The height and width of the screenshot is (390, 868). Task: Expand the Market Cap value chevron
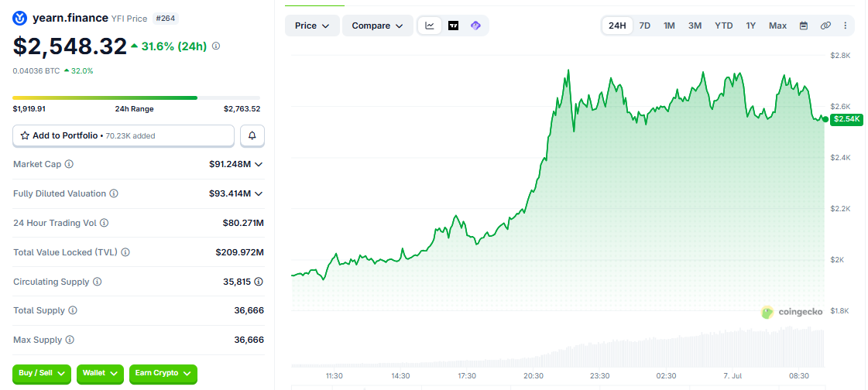click(259, 164)
